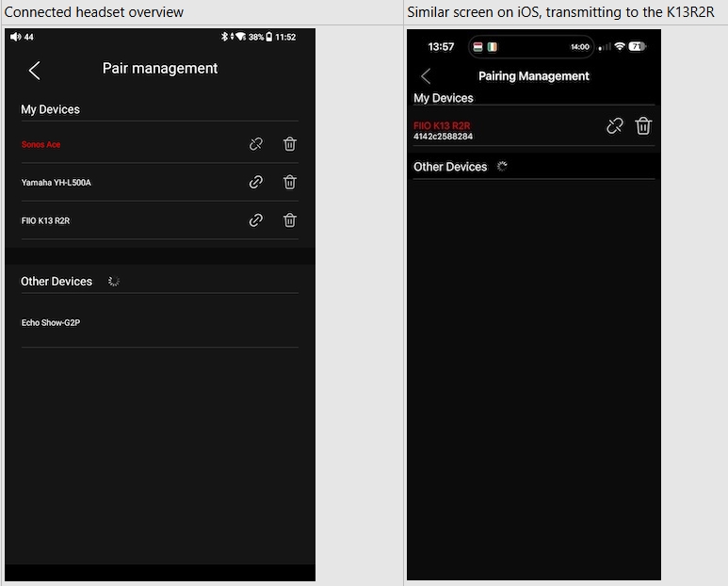
Task: Click the Android Other Devices loading spinner
Action: click(x=114, y=281)
